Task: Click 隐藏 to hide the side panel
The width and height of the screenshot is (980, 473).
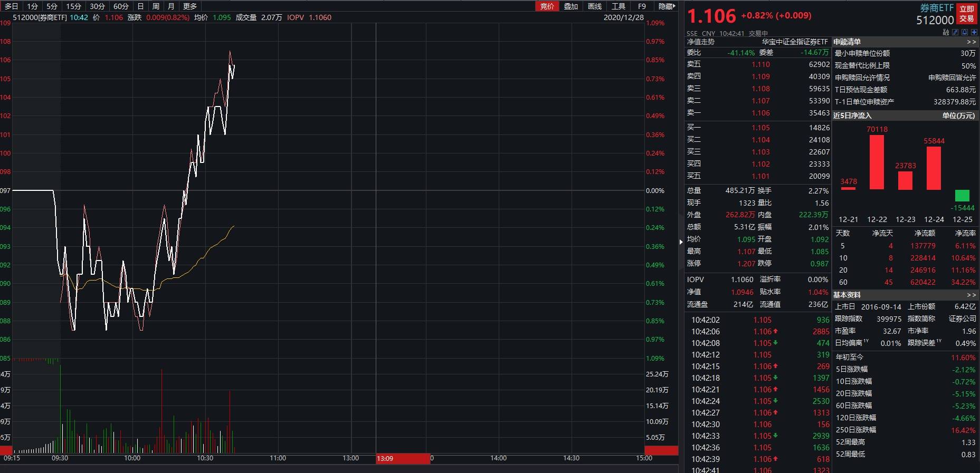Action: pyautogui.click(x=666, y=6)
